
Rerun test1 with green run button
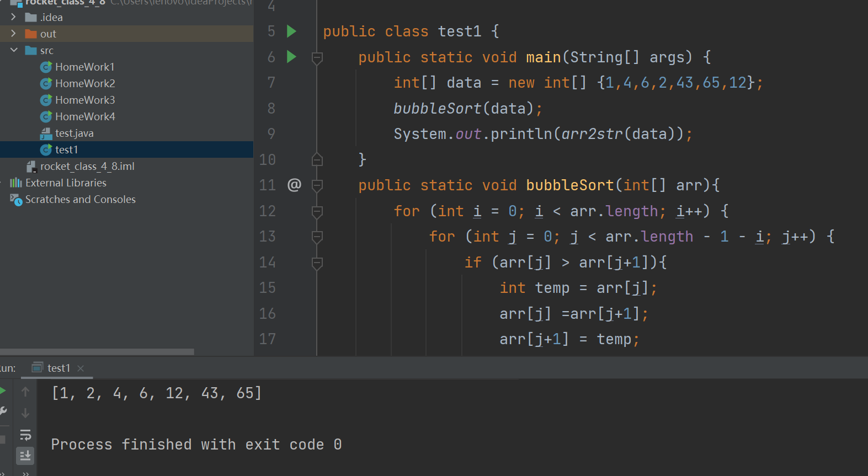[x=3, y=391]
